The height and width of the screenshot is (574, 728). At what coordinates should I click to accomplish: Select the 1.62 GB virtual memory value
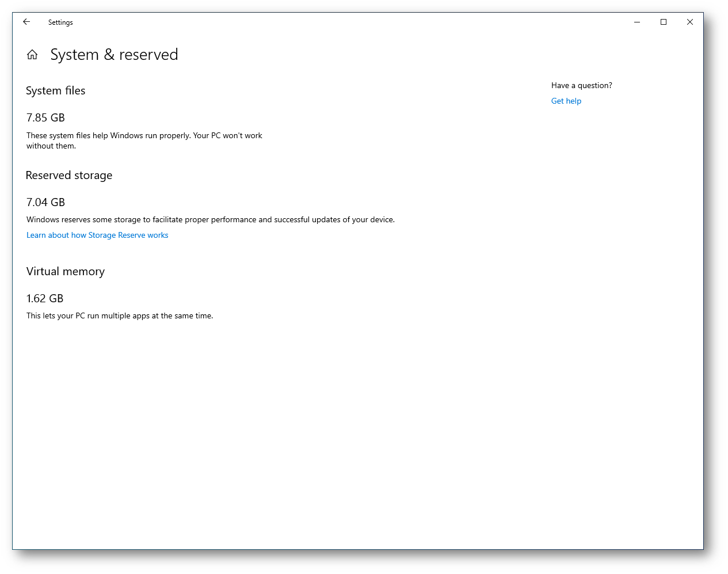(45, 298)
